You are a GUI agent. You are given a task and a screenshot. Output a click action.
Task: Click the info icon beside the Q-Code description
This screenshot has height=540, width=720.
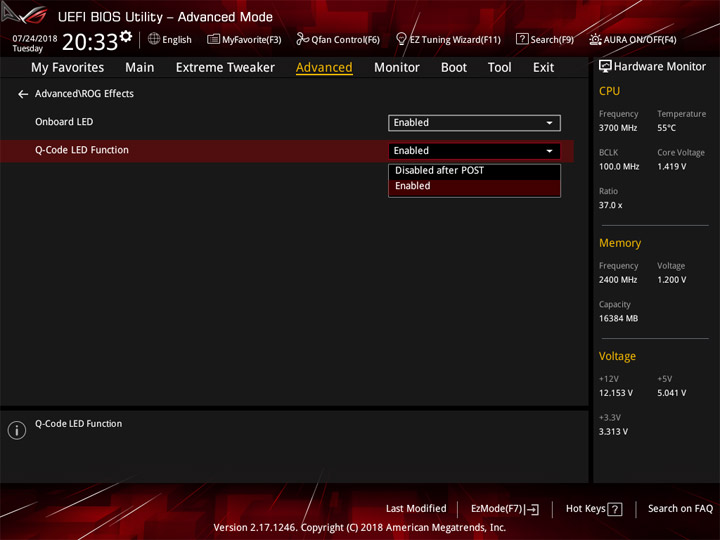17,430
